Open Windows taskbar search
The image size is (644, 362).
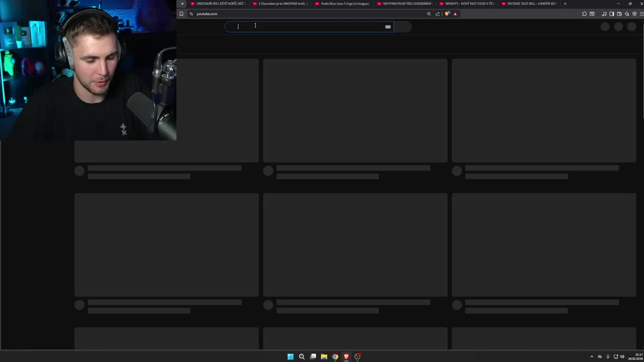(x=302, y=356)
